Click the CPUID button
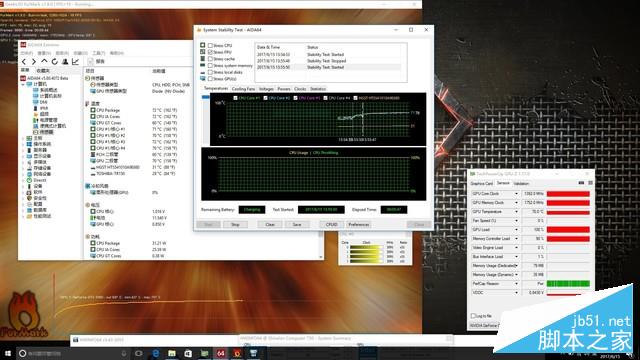Viewport: 640px width, 360px height. tap(331, 224)
